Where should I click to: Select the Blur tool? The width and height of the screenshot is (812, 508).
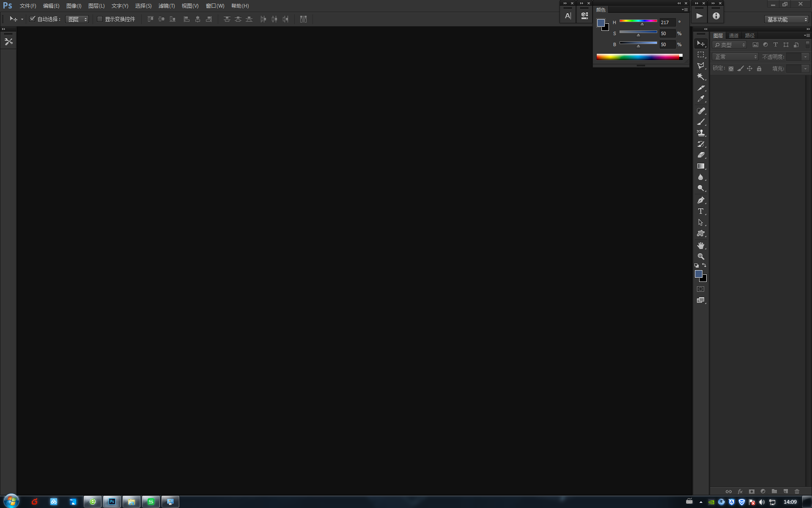[701, 177]
